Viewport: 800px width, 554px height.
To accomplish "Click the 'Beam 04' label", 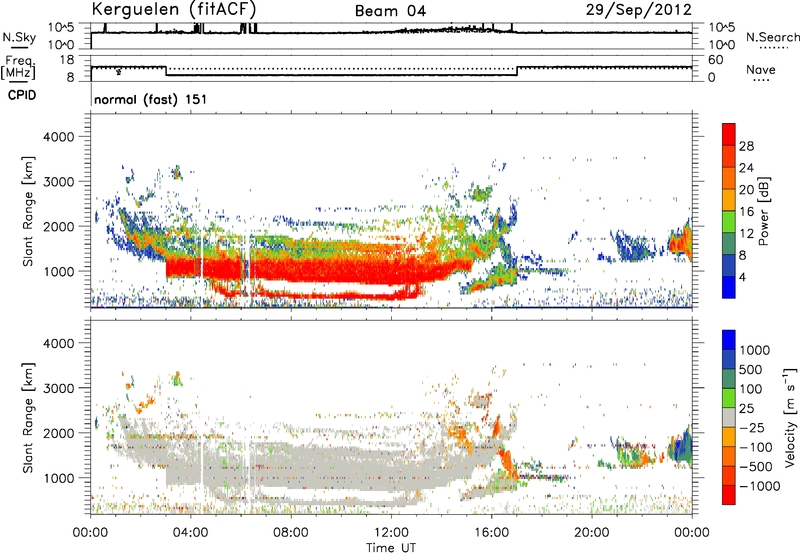I will pos(390,11).
